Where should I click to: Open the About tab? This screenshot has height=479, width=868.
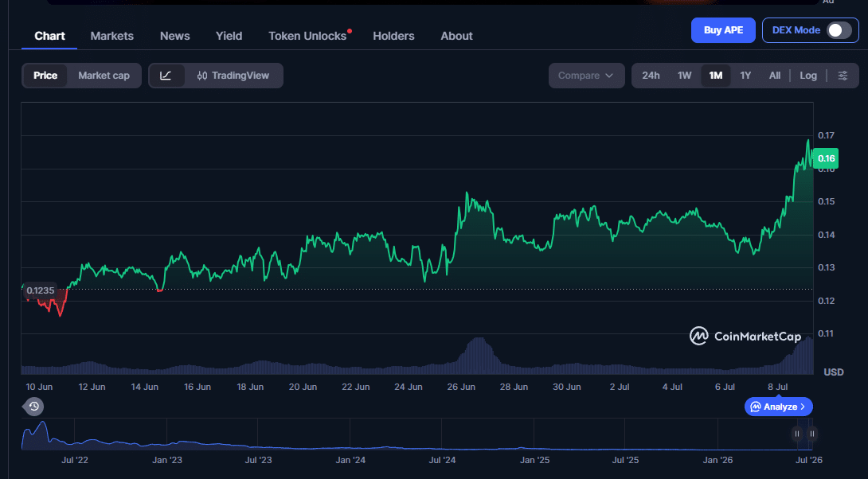tap(457, 36)
